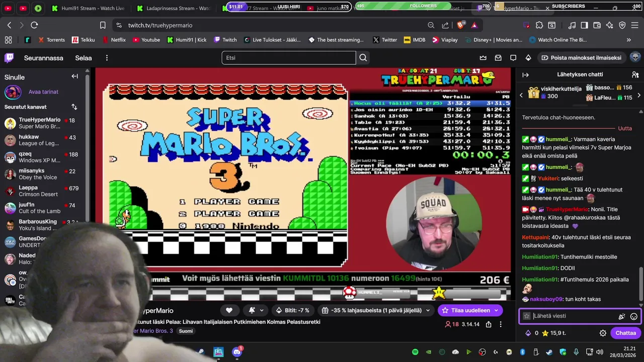The width and height of the screenshot is (644, 362).
Task: Open Leo AI sparkle icon in toolbar
Action: 609,25
